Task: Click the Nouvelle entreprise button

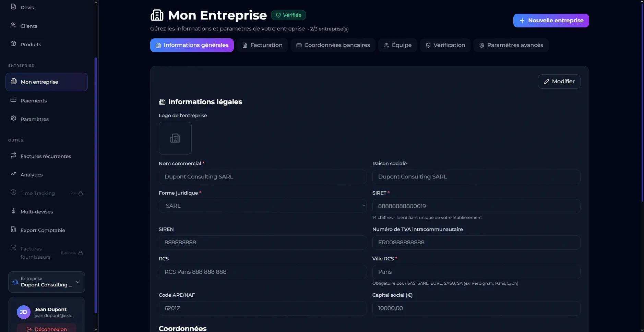Action: [551, 21]
